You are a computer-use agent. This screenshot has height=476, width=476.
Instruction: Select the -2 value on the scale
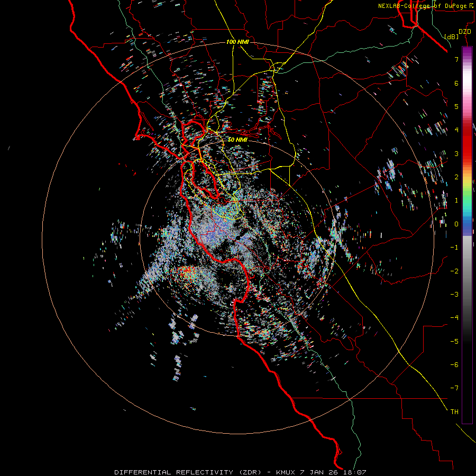point(454,271)
